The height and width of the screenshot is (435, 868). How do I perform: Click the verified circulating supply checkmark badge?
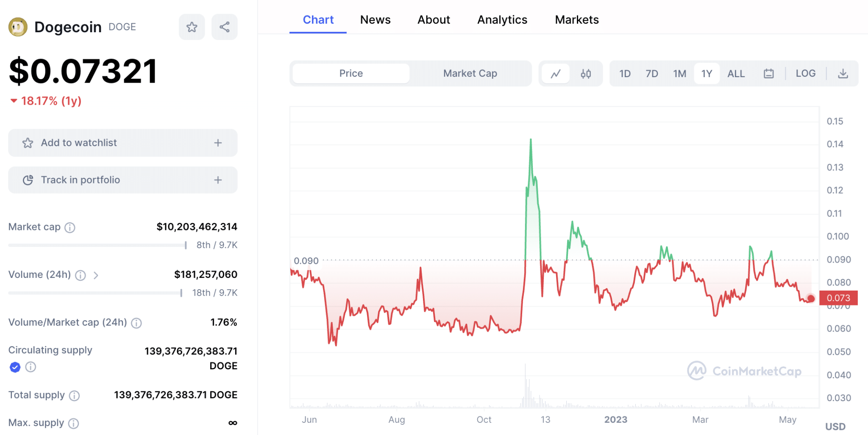[15, 367]
